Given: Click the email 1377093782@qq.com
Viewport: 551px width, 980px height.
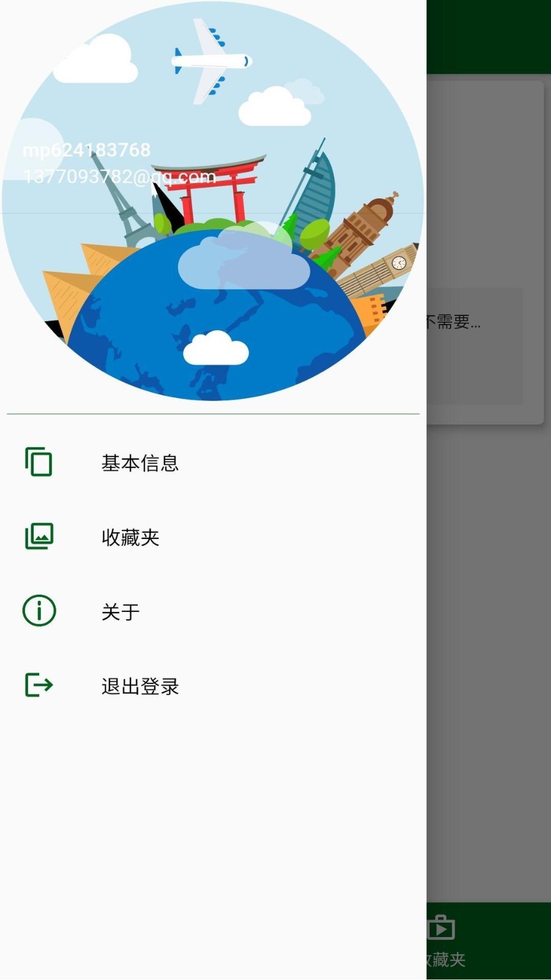Looking at the screenshot, I should [x=119, y=177].
